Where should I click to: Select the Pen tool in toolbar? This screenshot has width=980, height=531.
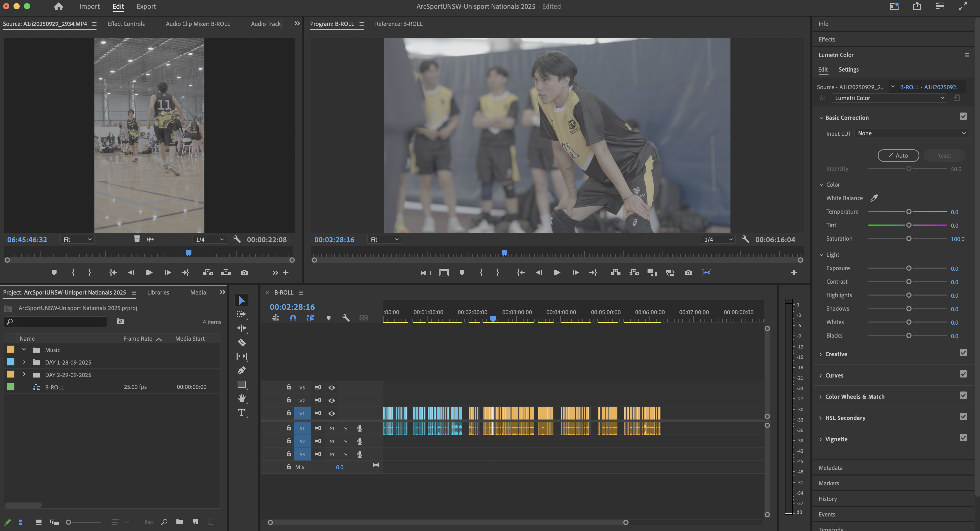click(x=241, y=370)
